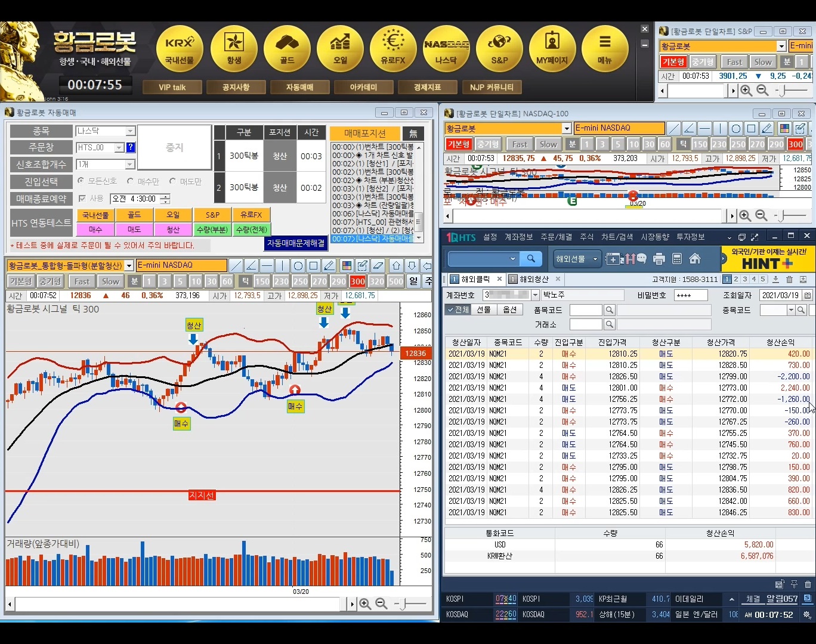Screen dimensions: 816x644
Task: Expand the 주문창 HTS_00 dropdown
Action: point(119,147)
